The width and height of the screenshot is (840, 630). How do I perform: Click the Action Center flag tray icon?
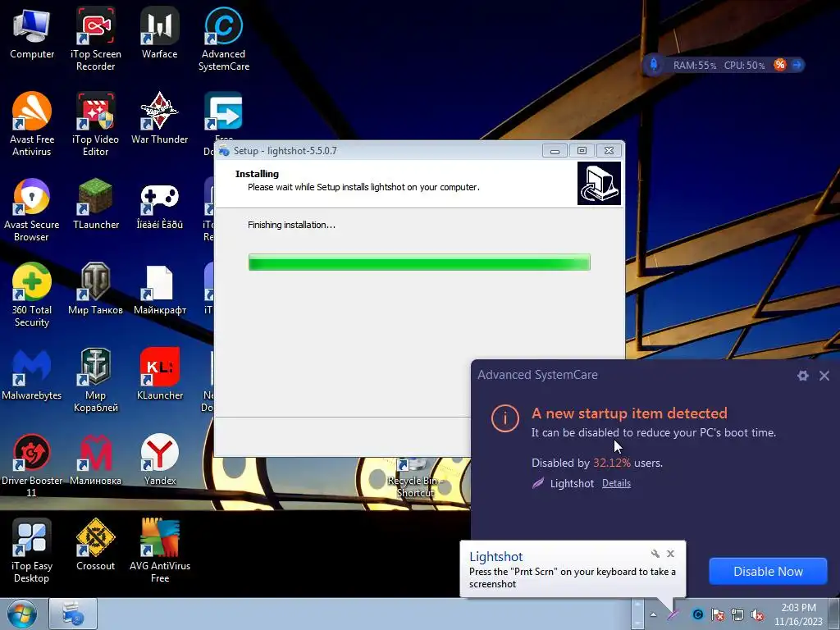click(717, 614)
